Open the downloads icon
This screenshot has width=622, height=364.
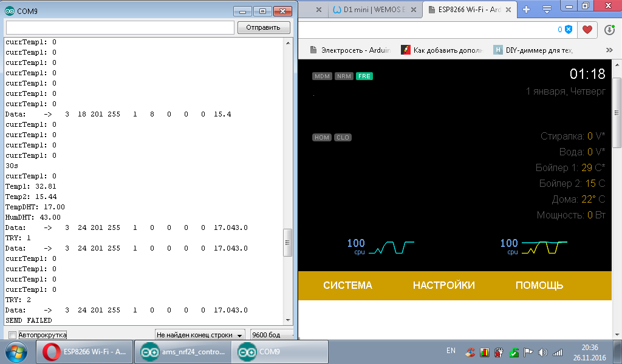click(x=609, y=30)
